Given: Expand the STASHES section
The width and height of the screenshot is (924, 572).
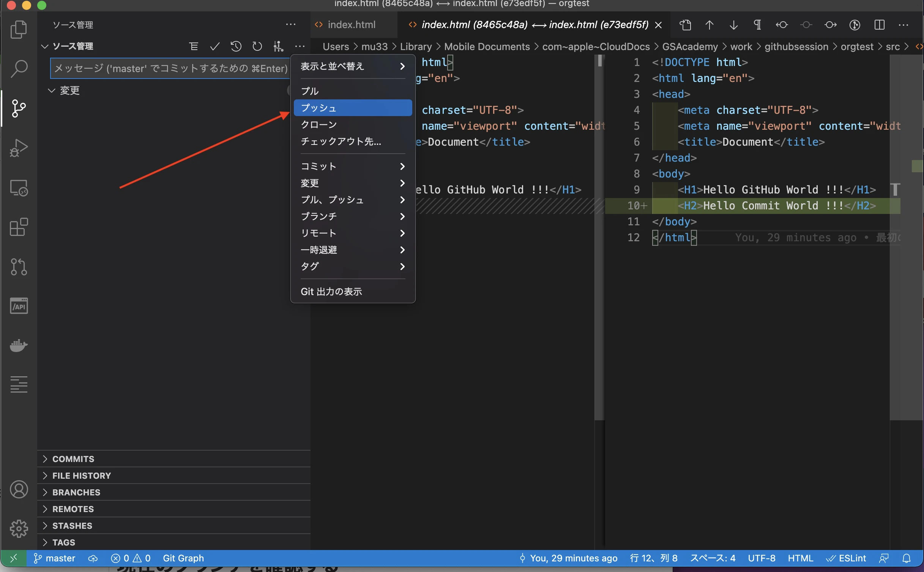Looking at the screenshot, I should click(174, 526).
